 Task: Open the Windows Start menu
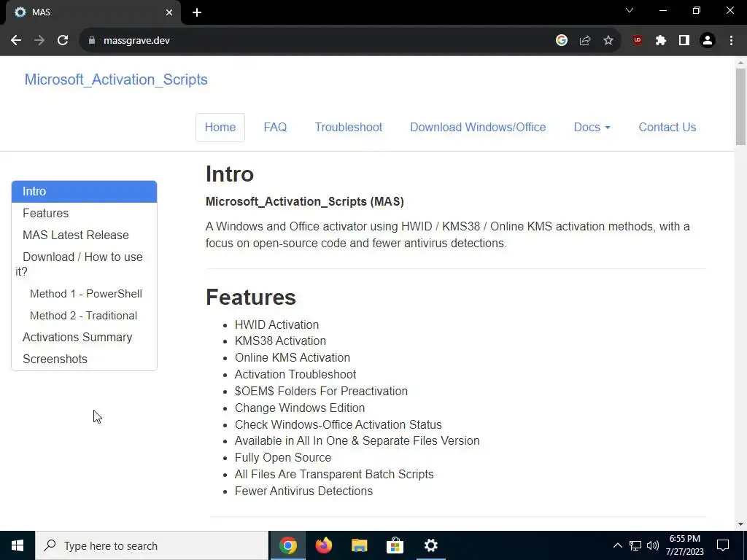[x=18, y=545]
